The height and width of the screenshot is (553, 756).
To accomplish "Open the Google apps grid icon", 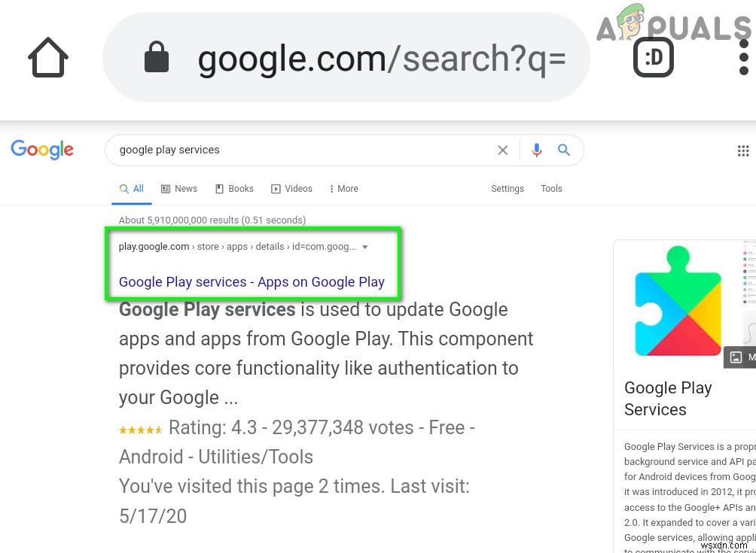I will (743, 150).
